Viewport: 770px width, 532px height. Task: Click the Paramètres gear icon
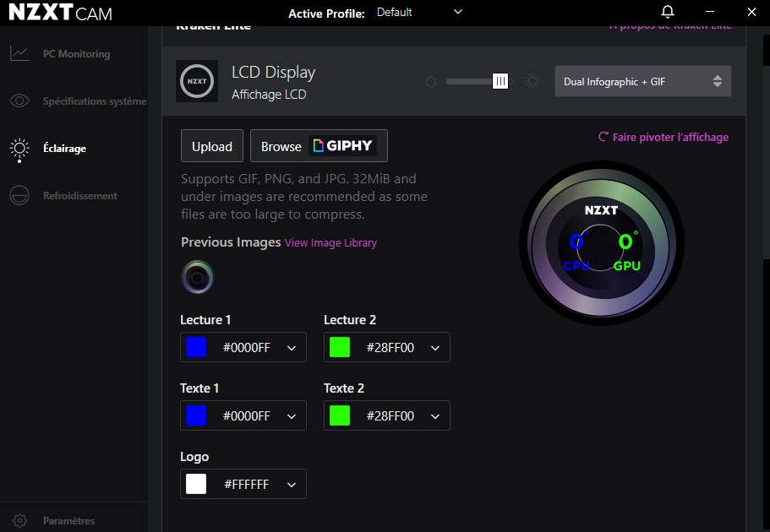[x=19, y=521]
